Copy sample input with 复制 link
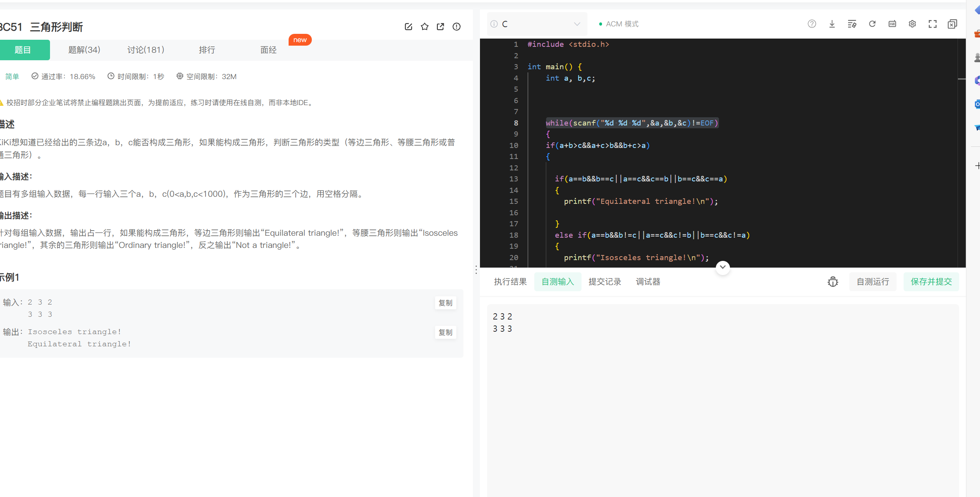Image resolution: width=980 pixels, height=497 pixels. pos(445,303)
